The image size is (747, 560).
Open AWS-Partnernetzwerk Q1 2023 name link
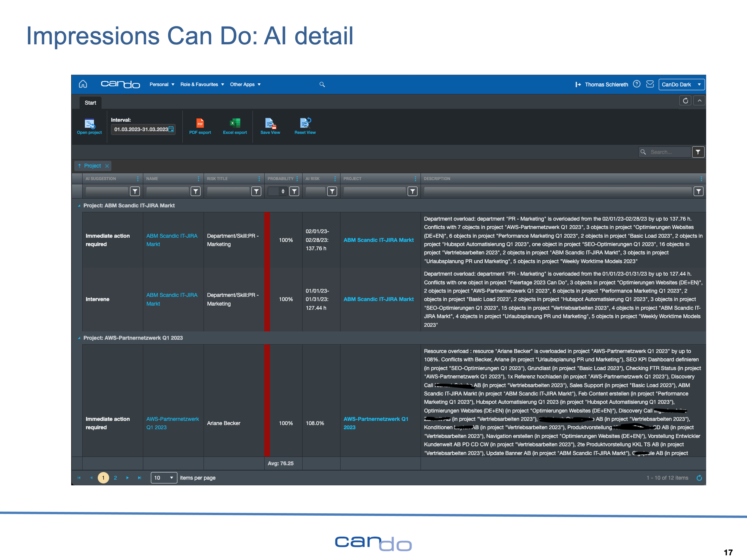[172, 423]
